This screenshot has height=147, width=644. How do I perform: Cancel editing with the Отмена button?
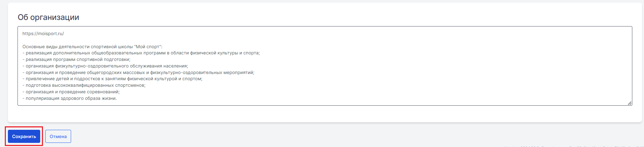pyautogui.click(x=58, y=136)
